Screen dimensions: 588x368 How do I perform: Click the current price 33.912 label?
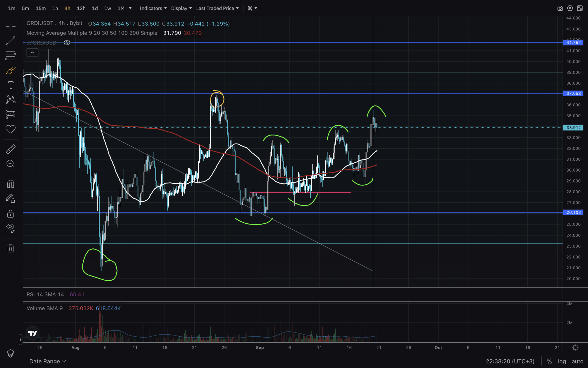573,128
